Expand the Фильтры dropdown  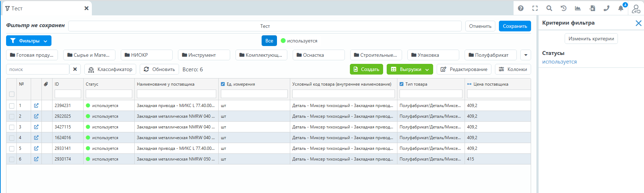pyautogui.click(x=29, y=41)
